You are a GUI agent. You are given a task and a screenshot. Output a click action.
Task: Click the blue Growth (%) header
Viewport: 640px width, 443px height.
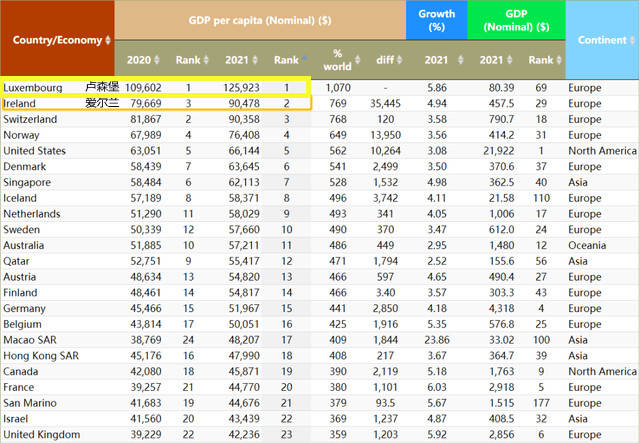click(x=436, y=20)
